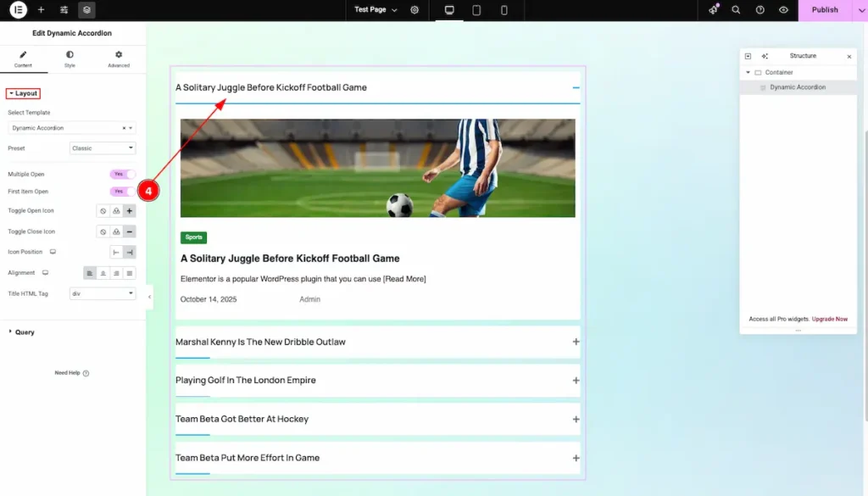868x496 pixels.
Task: Preview changes with the eye icon
Action: coord(783,10)
